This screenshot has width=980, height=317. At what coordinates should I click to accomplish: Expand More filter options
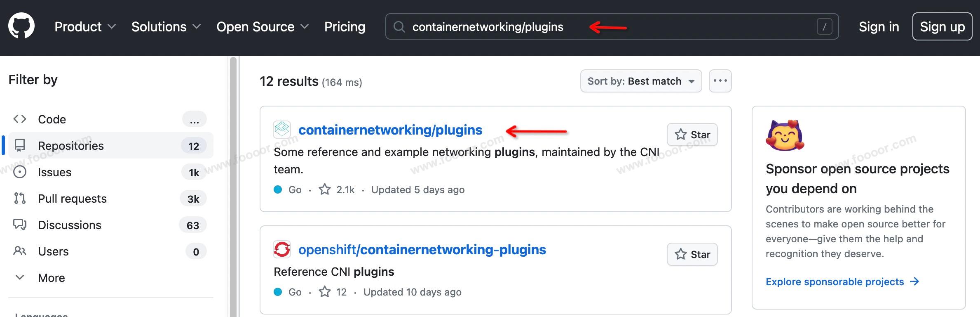pyautogui.click(x=51, y=278)
